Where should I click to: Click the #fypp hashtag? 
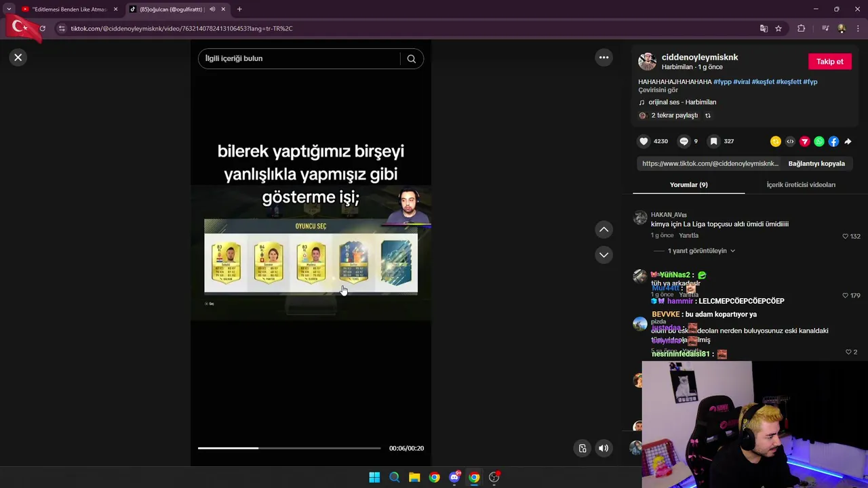tap(722, 81)
